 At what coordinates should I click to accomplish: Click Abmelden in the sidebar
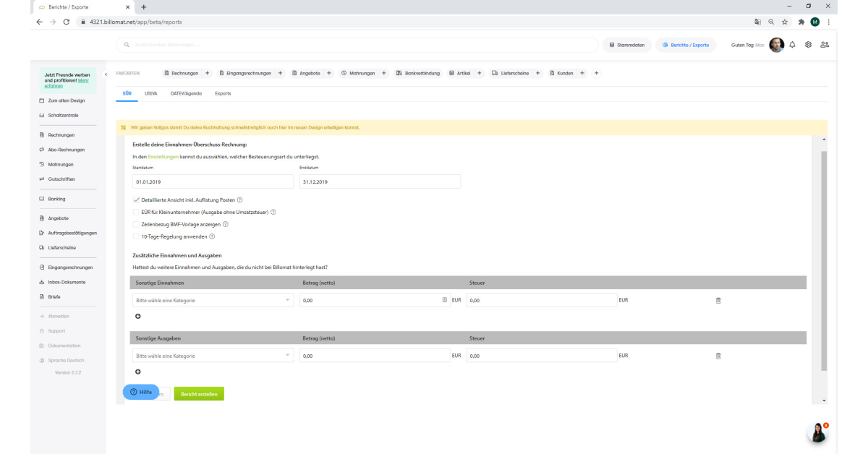coord(59,316)
